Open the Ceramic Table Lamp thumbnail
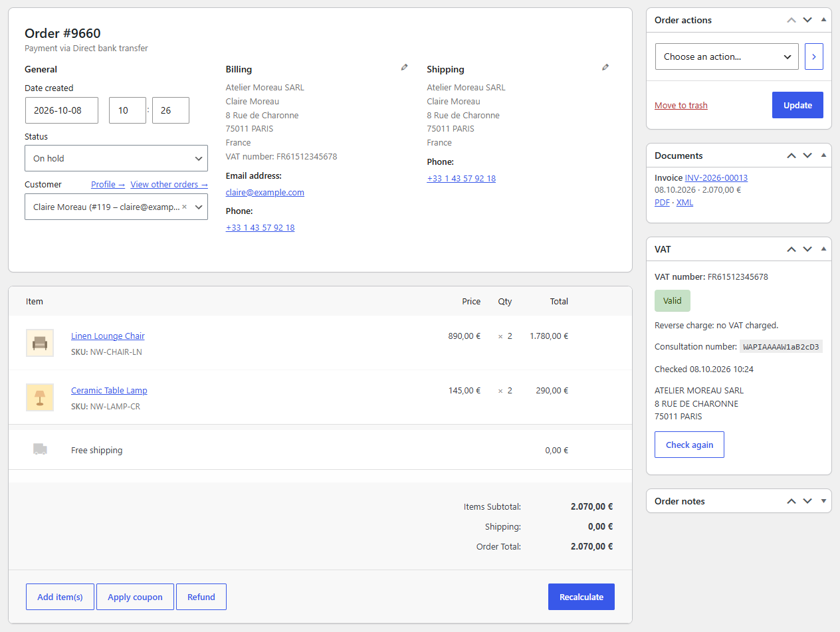Viewport: 840px width, 632px height. pyautogui.click(x=40, y=397)
